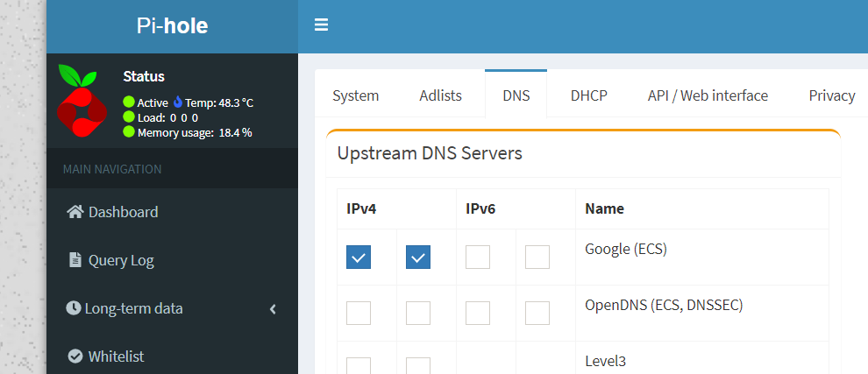This screenshot has width=868, height=374.
Task: Open Dashboard from the sidebar
Action: [x=172, y=212]
